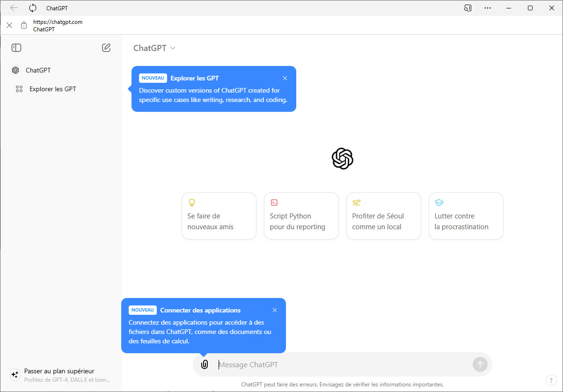Click the browser back arrow
Image resolution: width=563 pixels, height=392 pixels.
(x=14, y=8)
